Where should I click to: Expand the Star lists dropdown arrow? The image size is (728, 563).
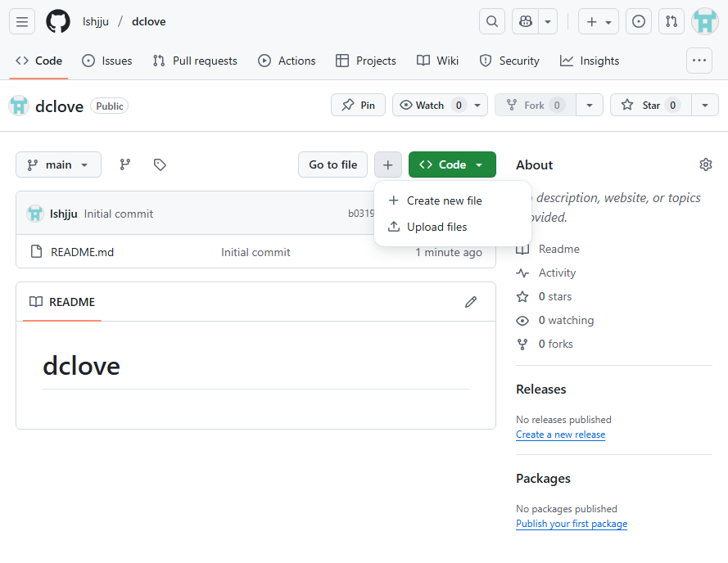coord(705,105)
